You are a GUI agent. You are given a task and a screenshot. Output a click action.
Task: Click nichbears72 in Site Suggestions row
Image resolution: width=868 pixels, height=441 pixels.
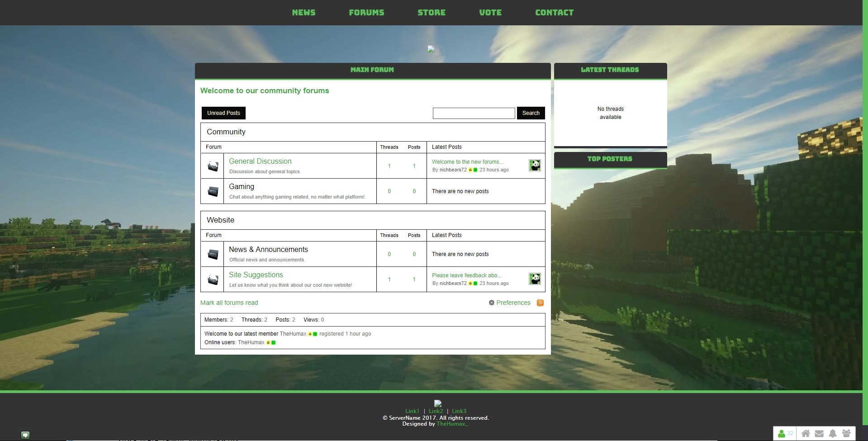click(x=453, y=283)
